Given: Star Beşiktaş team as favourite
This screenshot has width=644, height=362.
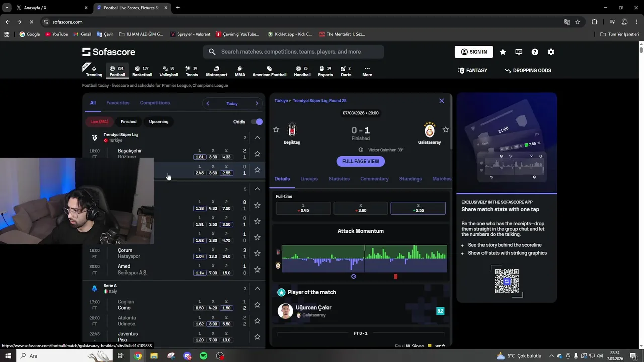Looking at the screenshot, I should click(x=276, y=130).
